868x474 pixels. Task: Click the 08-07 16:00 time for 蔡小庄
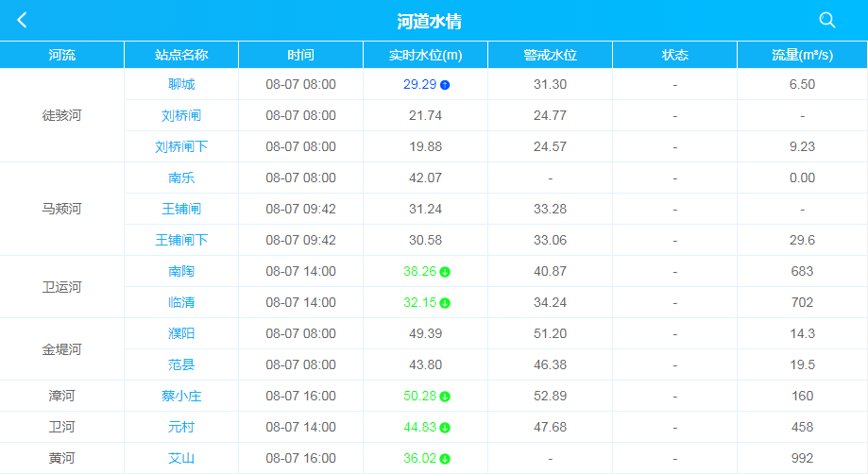click(300, 396)
